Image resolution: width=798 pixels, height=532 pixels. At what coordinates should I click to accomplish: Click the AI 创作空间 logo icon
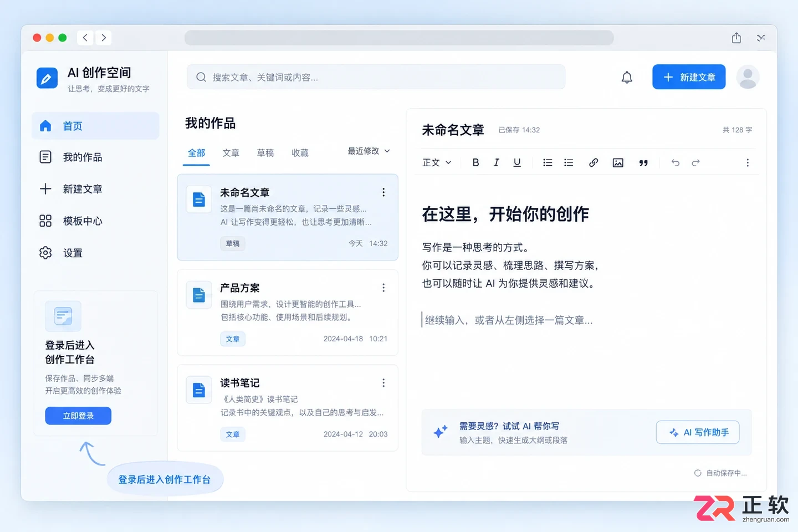point(47,78)
